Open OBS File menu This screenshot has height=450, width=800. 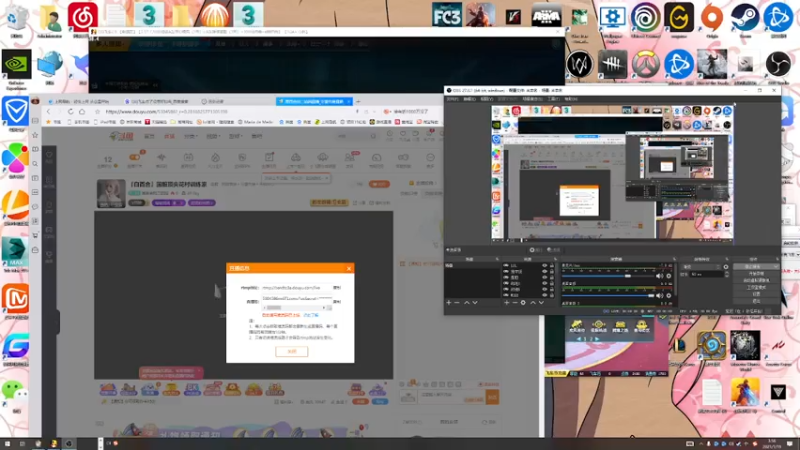coord(452,99)
